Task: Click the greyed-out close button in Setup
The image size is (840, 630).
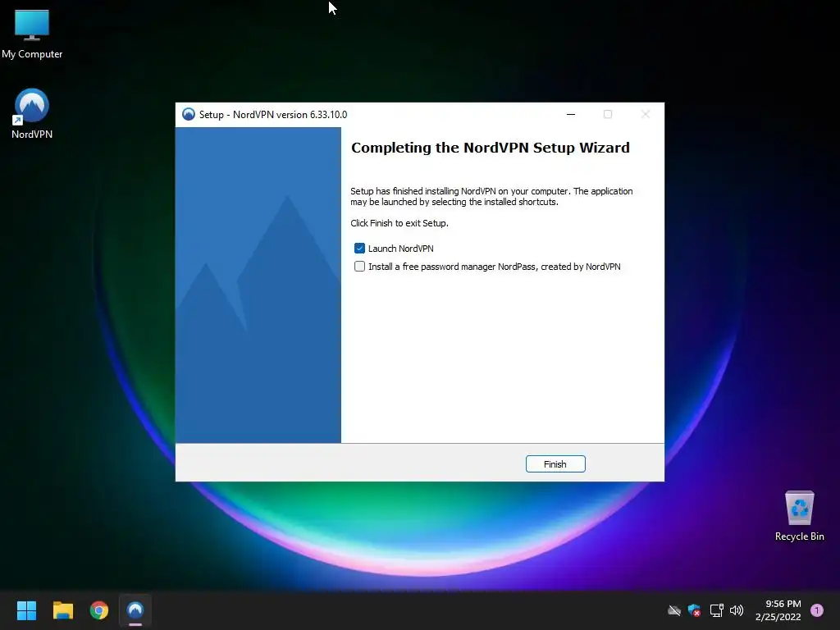Action: (x=646, y=114)
